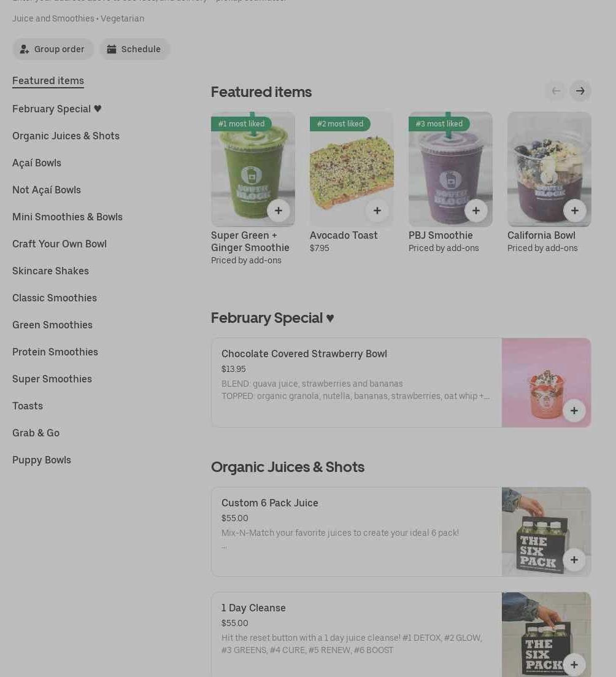Add California Bowl using plus icon

click(574, 211)
